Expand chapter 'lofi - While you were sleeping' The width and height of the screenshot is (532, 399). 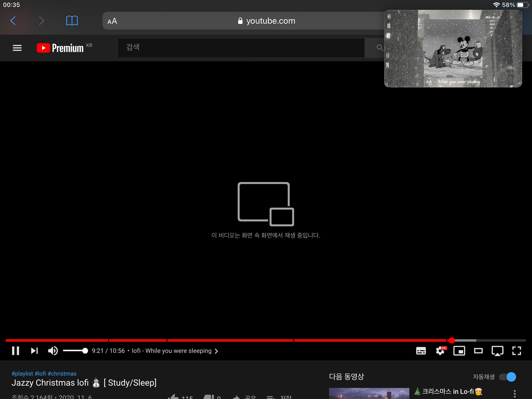(x=175, y=351)
